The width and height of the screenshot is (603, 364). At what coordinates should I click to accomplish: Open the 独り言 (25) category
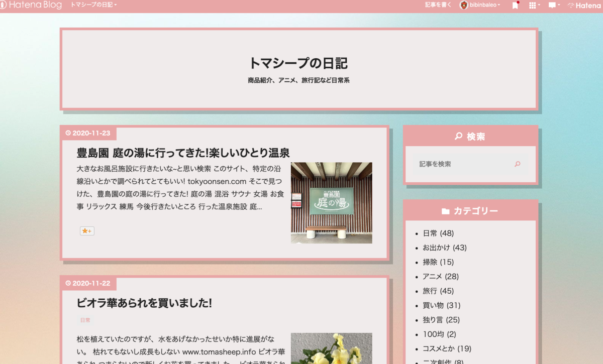pyautogui.click(x=441, y=320)
